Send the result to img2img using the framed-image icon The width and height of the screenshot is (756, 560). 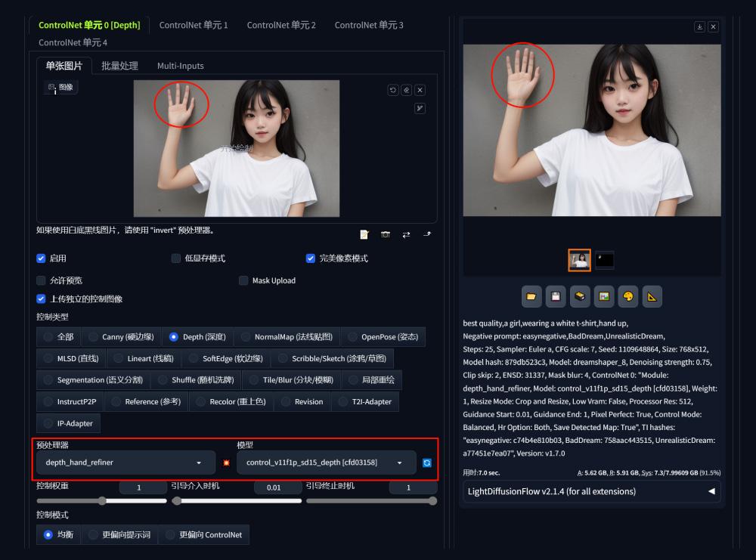pyautogui.click(x=604, y=296)
